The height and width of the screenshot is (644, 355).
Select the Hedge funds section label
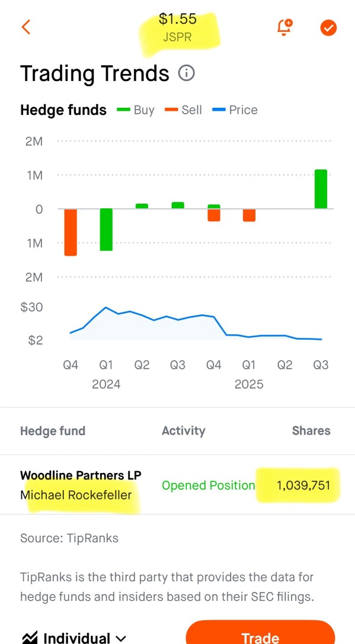click(63, 110)
